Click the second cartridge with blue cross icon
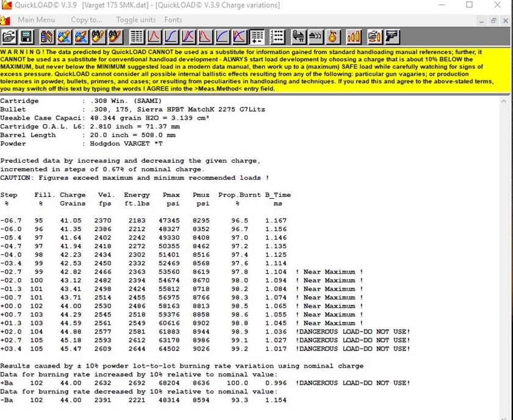Image resolution: width=513 pixels, height=420 pixels. [x=82, y=37]
